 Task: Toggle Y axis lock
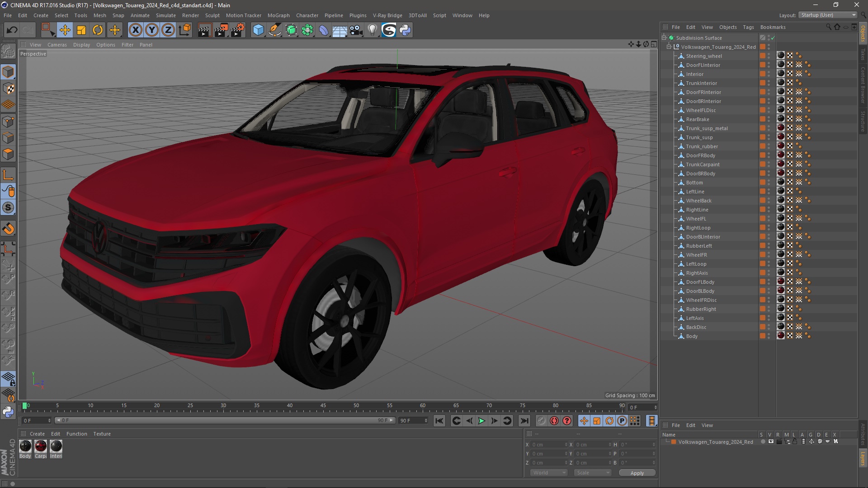coord(152,30)
